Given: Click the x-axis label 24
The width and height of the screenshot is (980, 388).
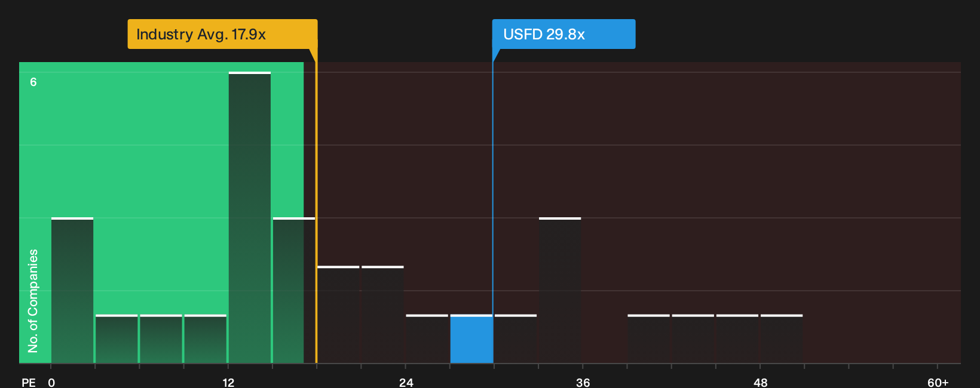Looking at the screenshot, I should [x=406, y=382].
